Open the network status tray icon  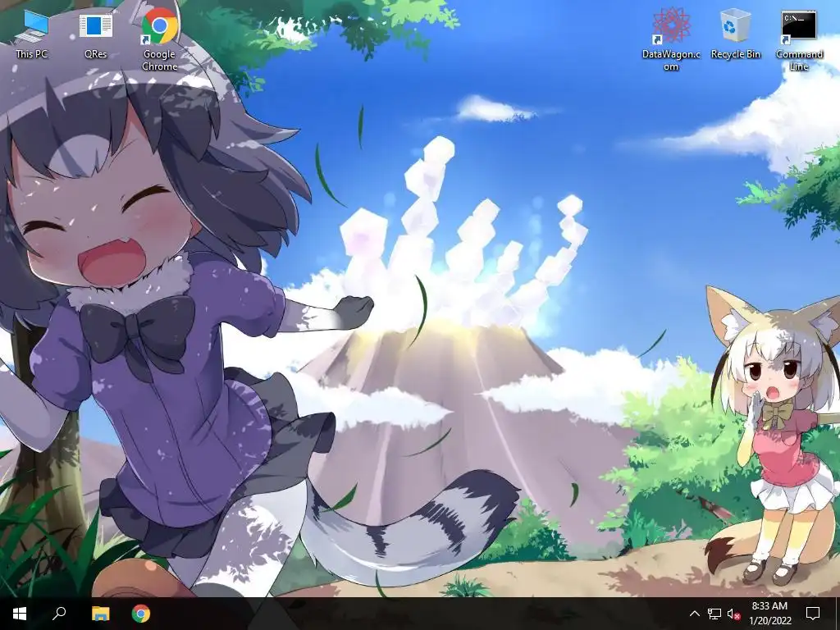(x=714, y=614)
